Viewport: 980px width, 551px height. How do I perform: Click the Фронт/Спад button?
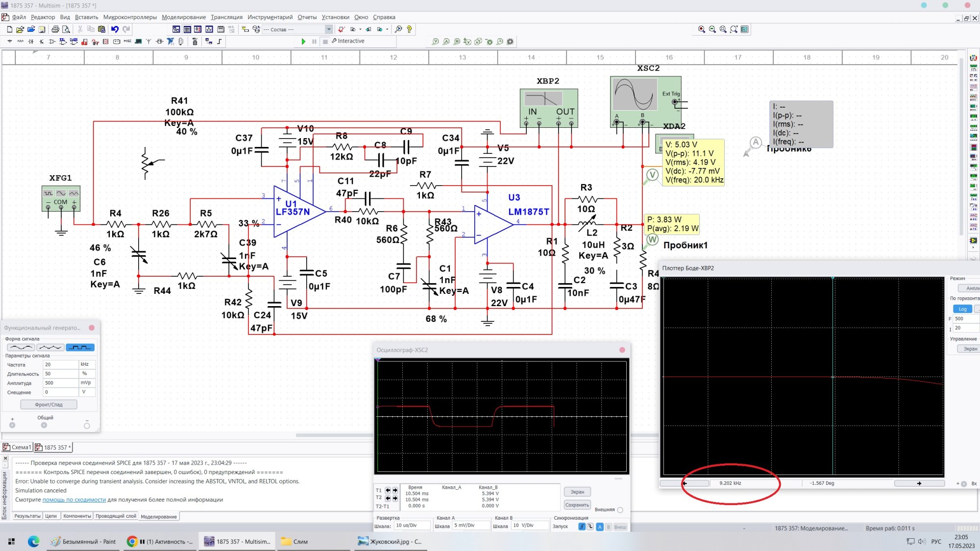pyautogui.click(x=49, y=405)
